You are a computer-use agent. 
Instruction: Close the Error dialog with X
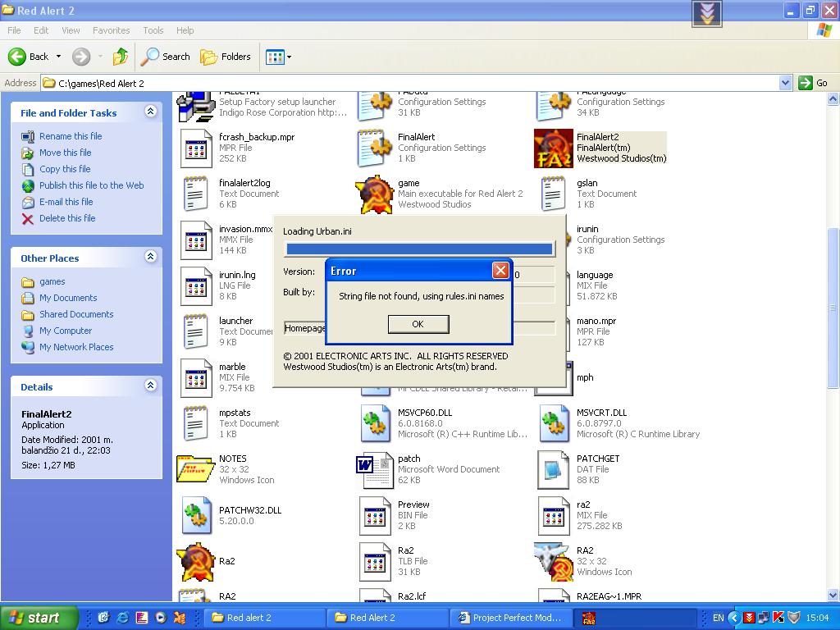click(x=500, y=271)
